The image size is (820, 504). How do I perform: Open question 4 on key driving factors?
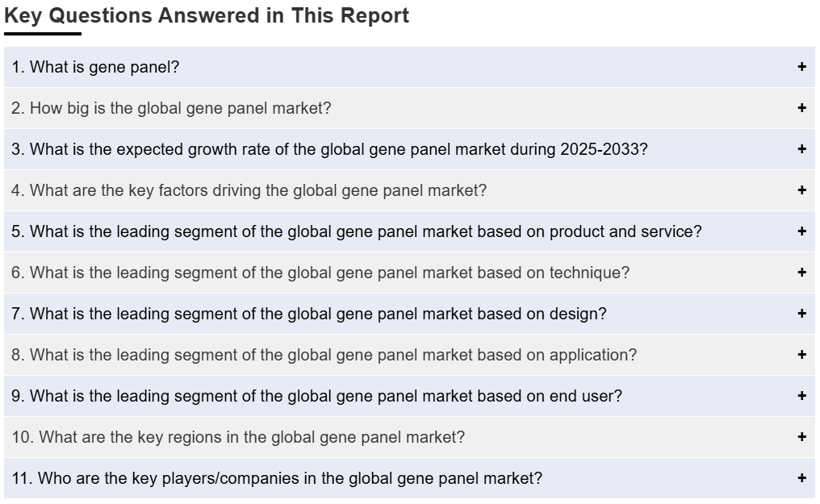coord(409,190)
